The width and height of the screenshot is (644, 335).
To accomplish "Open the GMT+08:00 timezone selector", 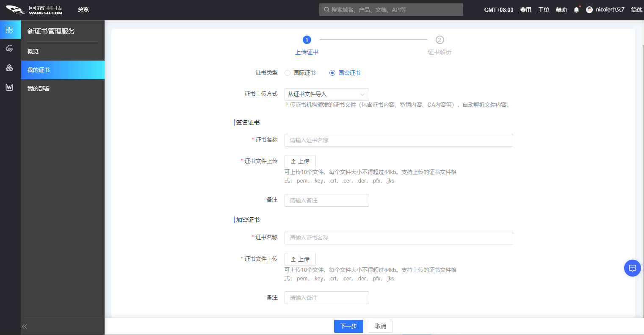I will tap(499, 10).
